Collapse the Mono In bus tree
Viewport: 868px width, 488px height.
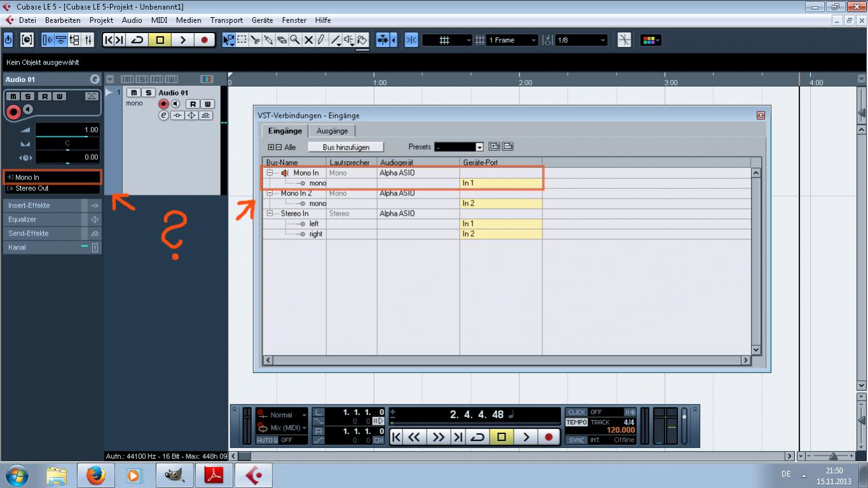(x=270, y=173)
